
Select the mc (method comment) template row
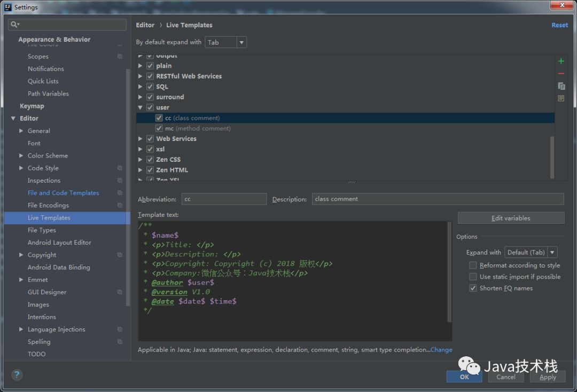(x=345, y=128)
